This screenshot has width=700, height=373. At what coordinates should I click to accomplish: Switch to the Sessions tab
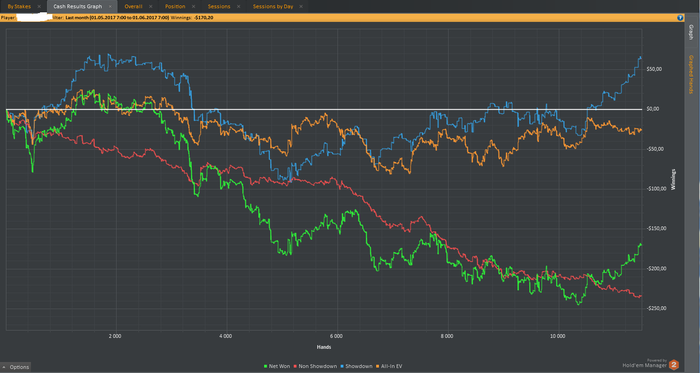pos(219,6)
